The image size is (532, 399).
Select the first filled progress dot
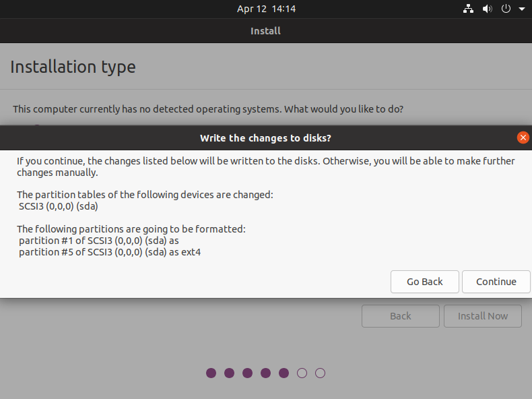coord(211,373)
